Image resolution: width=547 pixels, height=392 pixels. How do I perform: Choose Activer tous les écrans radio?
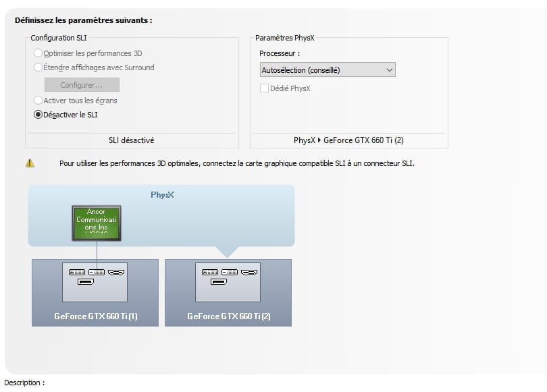click(x=38, y=101)
